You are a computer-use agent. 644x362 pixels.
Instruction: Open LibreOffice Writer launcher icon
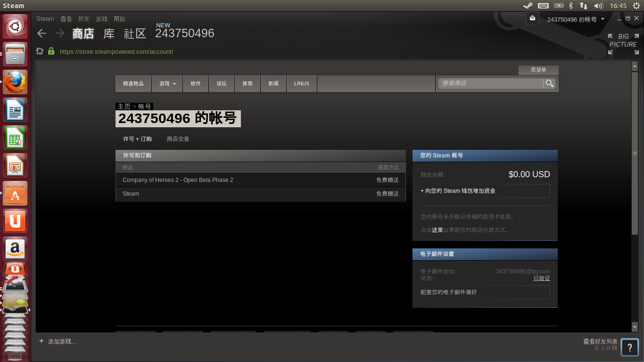(x=15, y=110)
